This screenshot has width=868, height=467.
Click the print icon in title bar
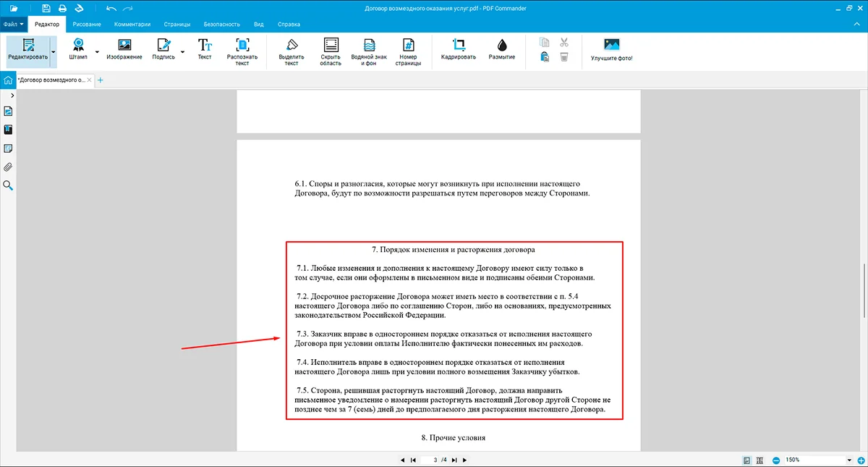click(x=62, y=8)
